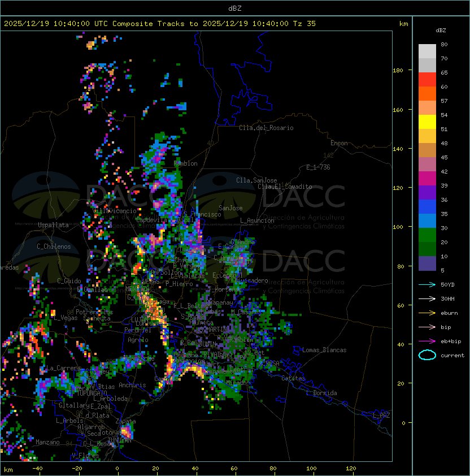Viewport: 470px width, 476px height.
Task: Click the 'C_Chilenos' map label
Action: point(54,246)
